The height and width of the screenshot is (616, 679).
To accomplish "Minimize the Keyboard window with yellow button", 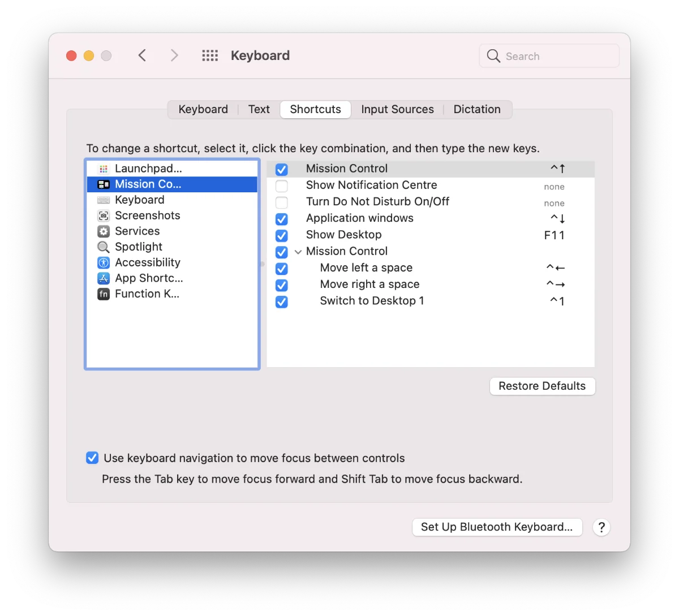I will (89, 55).
